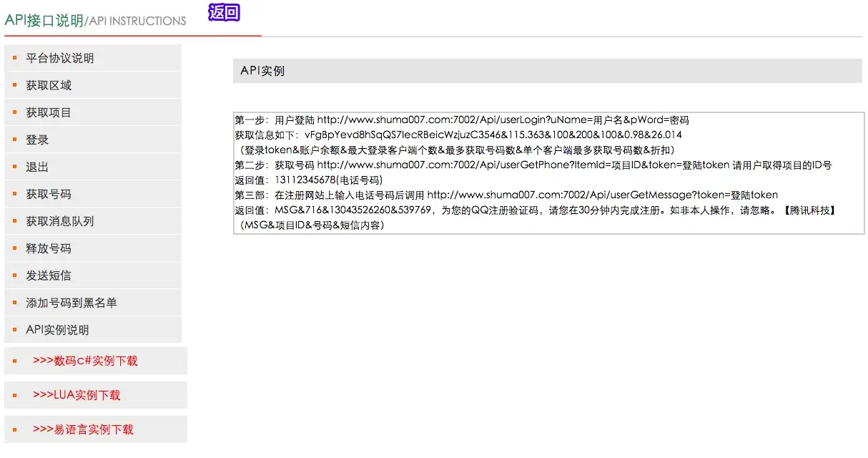Click the userGetMessage URL in step three
The image size is (868, 458).
click(x=602, y=195)
